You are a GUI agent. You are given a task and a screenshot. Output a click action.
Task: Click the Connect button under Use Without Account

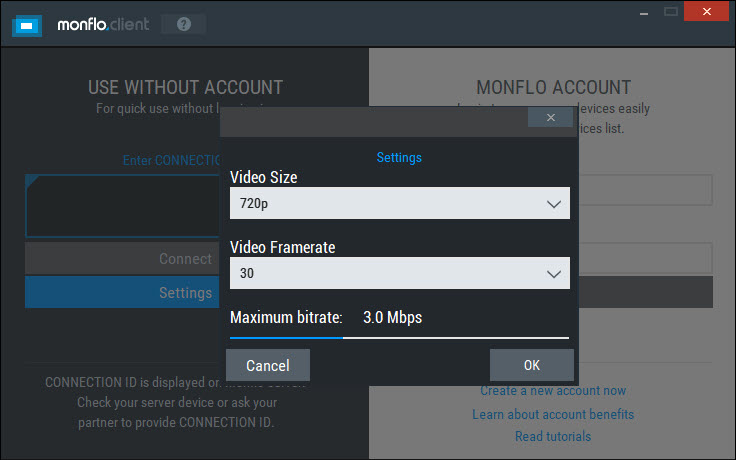coord(122,259)
